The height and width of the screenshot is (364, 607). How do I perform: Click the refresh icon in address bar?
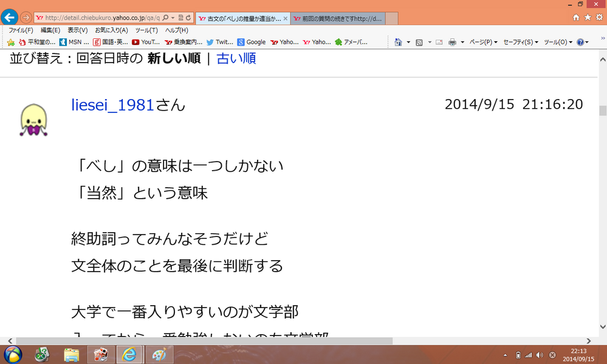click(x=189, y=18)
